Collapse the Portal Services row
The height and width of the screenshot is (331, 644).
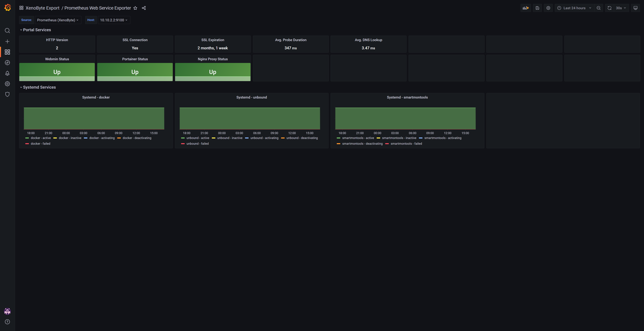click(37, 30)
